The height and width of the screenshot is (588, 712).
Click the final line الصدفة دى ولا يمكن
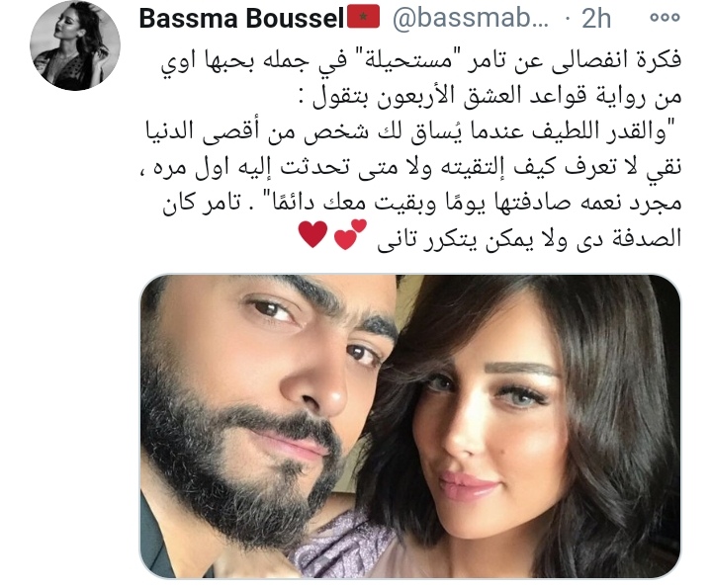click(x=529, y=238)
